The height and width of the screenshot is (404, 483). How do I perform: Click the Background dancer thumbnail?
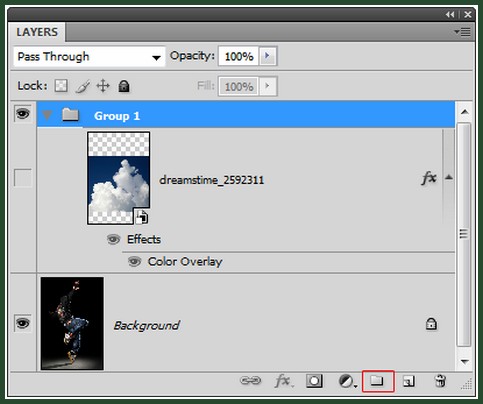coord(72,324)
